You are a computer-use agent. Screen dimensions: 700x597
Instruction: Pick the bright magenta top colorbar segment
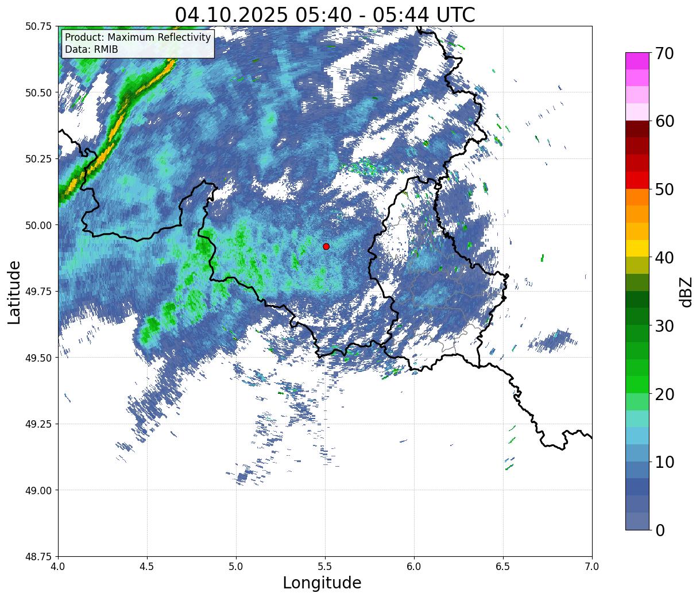(637, 61)
